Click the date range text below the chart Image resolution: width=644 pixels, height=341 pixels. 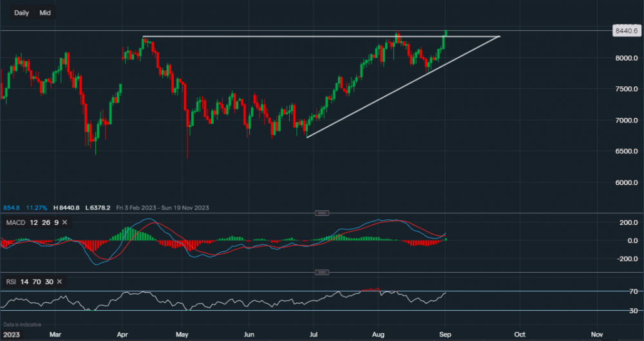click(162, 208)
